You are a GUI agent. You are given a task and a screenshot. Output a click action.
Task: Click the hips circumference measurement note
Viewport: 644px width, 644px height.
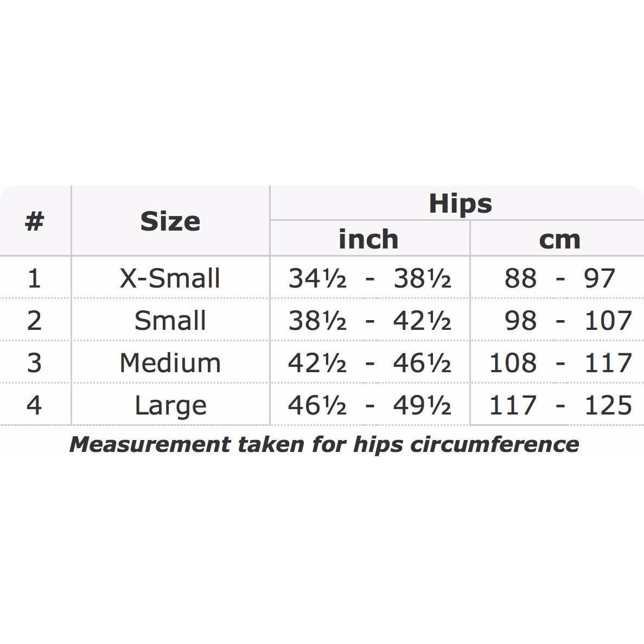tap(324, 444)
